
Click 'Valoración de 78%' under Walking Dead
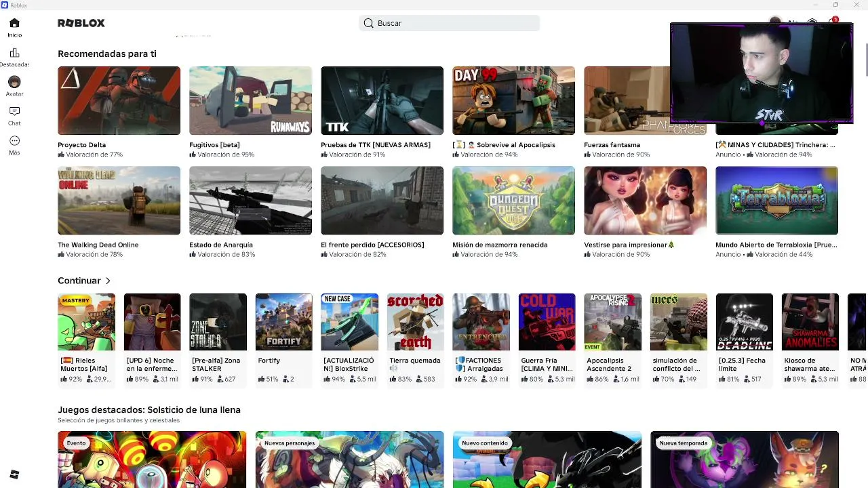(x=90, y=255)
